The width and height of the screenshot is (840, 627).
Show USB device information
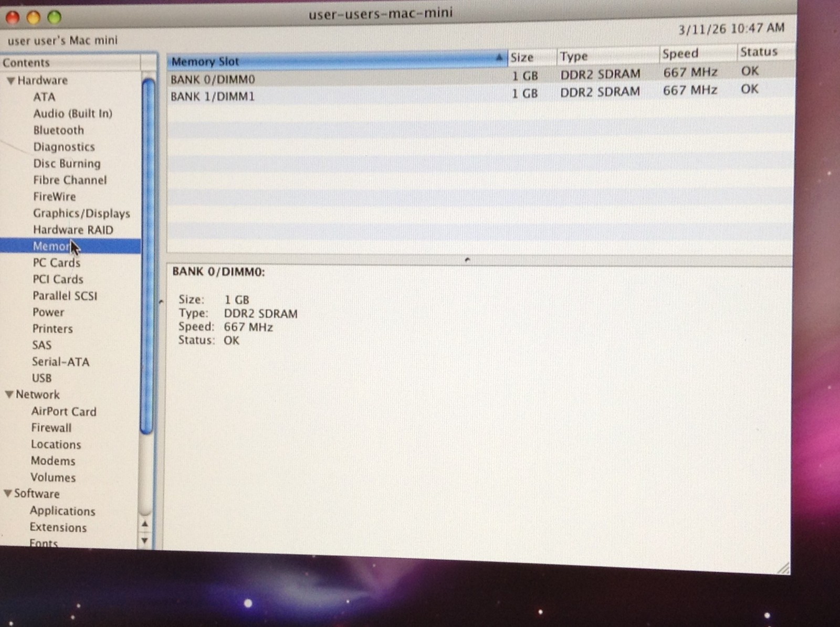coord(41,378)
